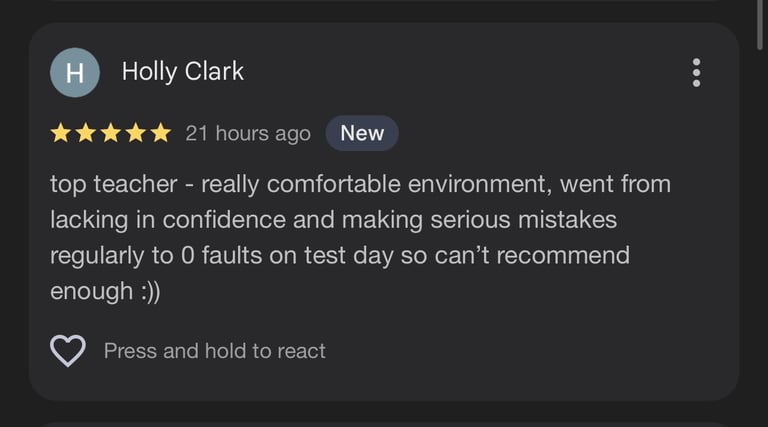Viewport: 768px width, 427px height.
Task: Click the 'lacking in confidence' review line
Action: 333,220
